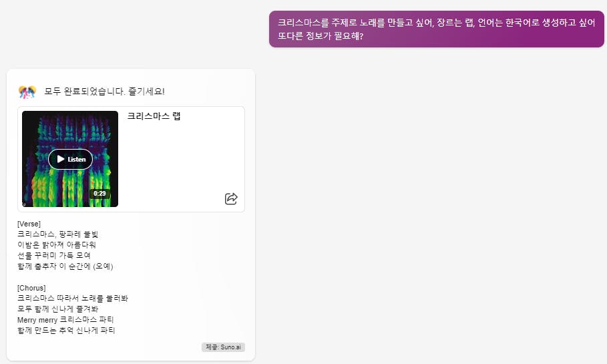The image size is (607, 364).
Task: Click the 제공: Suno.ai badge
Action: [222, 347]
